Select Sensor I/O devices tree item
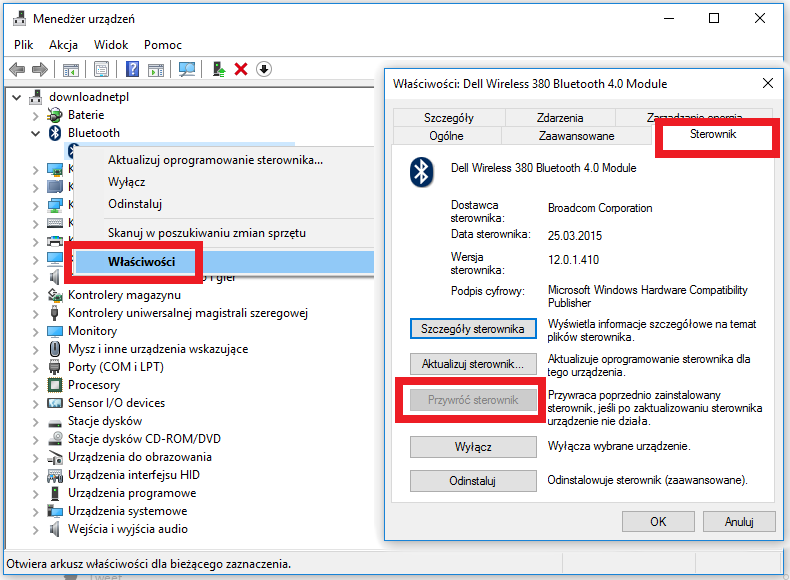790x580 pixels. point(116,403)
